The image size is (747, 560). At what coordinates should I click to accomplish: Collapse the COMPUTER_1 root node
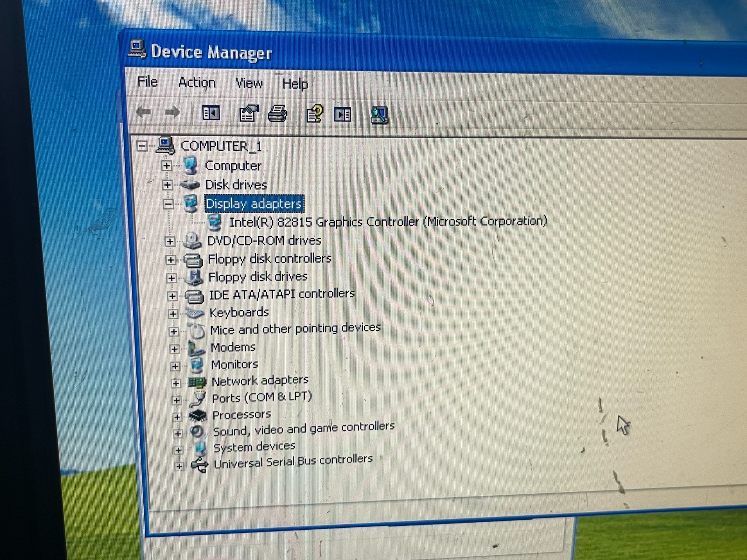pos(142,146)
